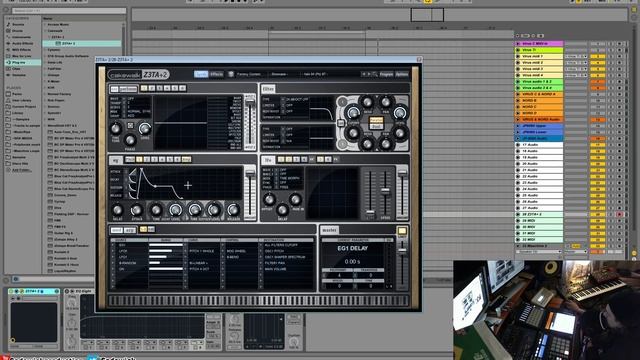Set filter routing to Dual
640x360 pixels.
coord(376,126)
